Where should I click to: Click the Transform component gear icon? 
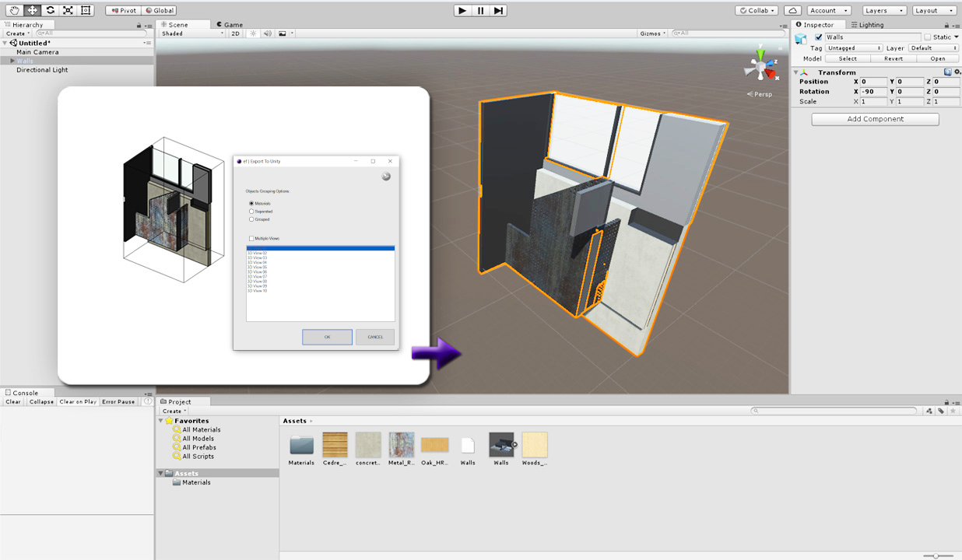(x=957, y=72)
